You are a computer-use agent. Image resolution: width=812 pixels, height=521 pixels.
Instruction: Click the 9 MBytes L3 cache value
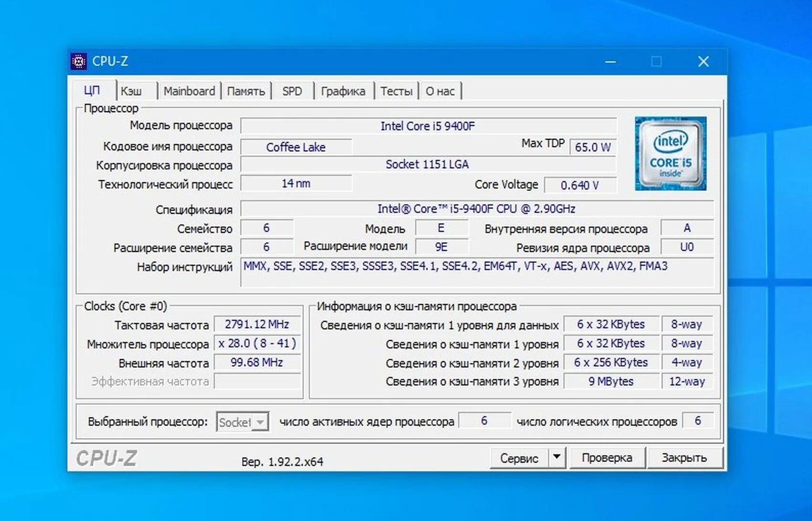click(x=611, y=381)
